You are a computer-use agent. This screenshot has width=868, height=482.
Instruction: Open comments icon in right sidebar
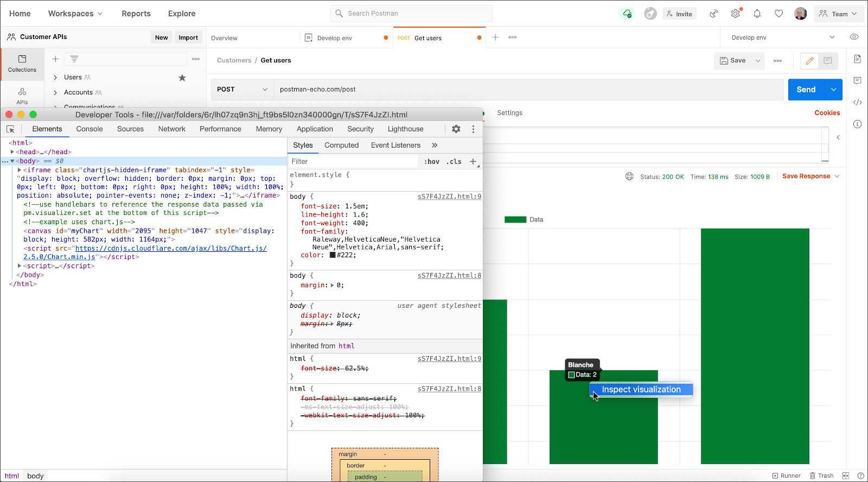click(857, 80)
